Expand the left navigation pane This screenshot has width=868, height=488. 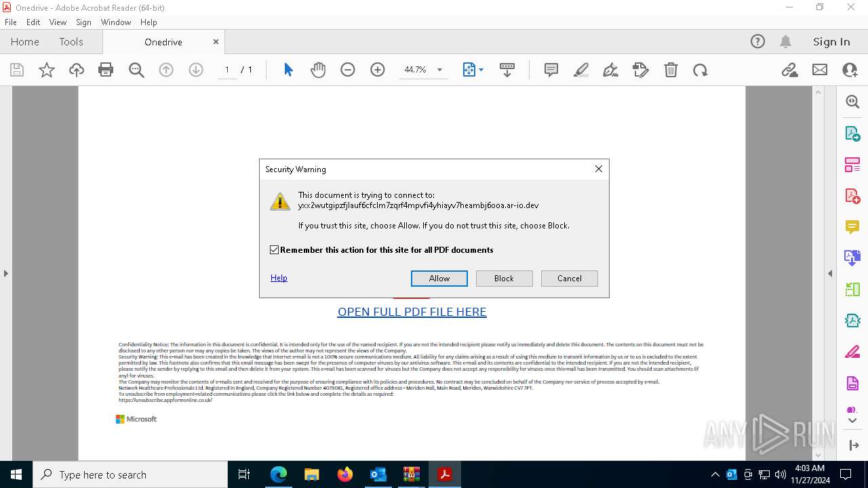[x=5, y=273]
